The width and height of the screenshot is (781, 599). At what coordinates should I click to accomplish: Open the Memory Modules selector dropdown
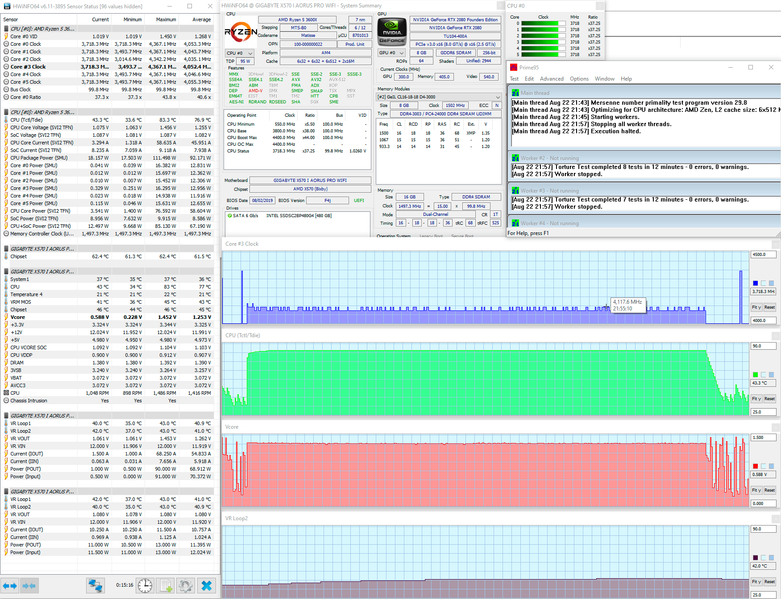tap(439, 97)
